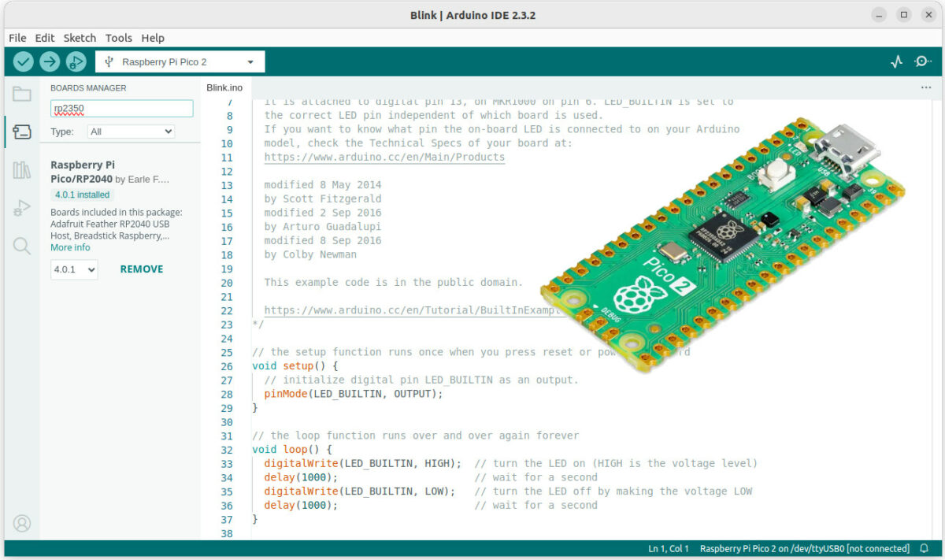945x560 pixels.
Task: Click the notification bell in the status bar
Action: (x=922, y=548)
